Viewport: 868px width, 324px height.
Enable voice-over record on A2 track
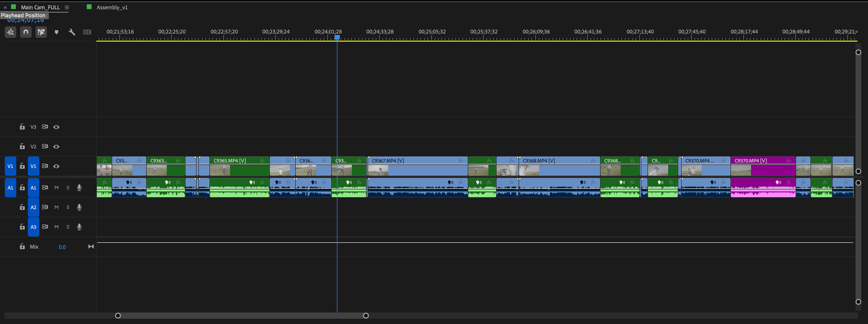79,207
